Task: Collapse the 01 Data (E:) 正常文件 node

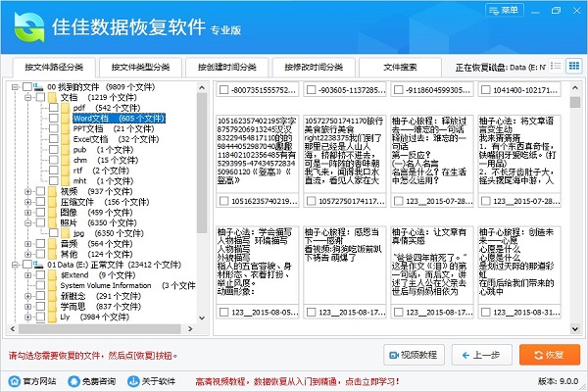Action: (15, 265)
